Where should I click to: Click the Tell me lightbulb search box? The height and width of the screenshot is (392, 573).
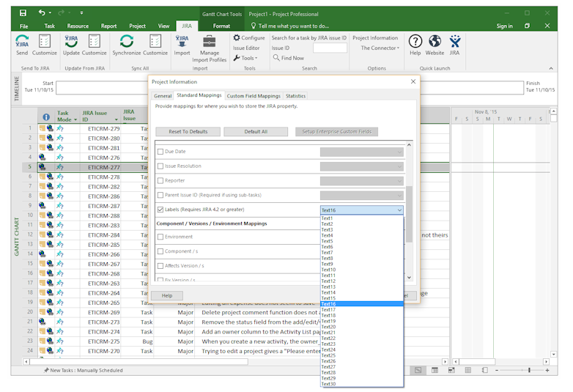[289, 26]
